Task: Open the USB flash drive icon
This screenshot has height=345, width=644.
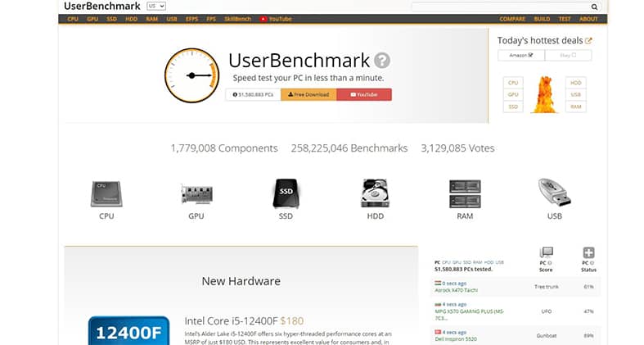Action: pyautogui.click(x=555, y=193)
